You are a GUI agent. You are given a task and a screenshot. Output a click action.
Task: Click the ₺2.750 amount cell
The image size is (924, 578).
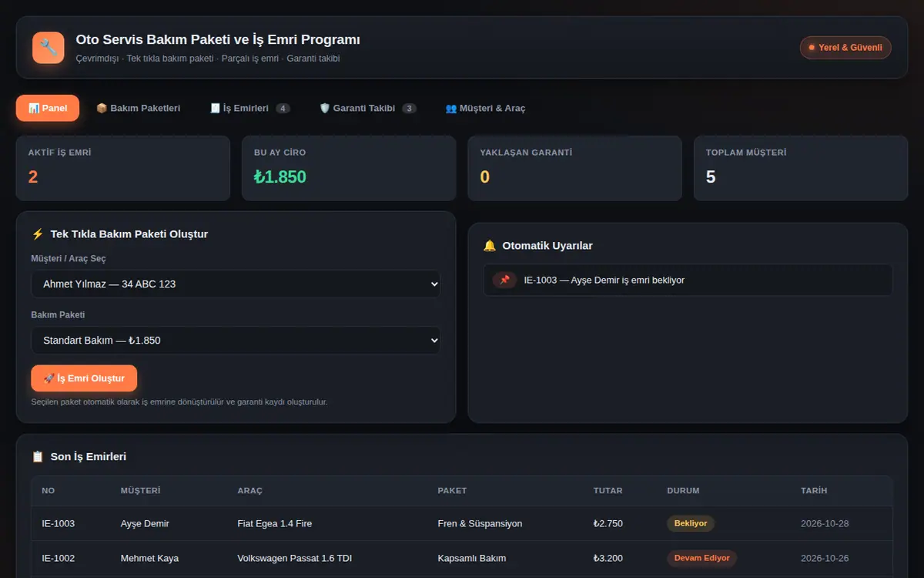coord(608,523)
